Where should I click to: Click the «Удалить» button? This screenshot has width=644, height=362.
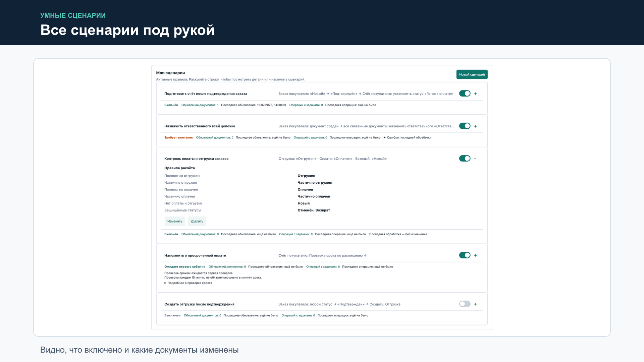pos(197,221)
